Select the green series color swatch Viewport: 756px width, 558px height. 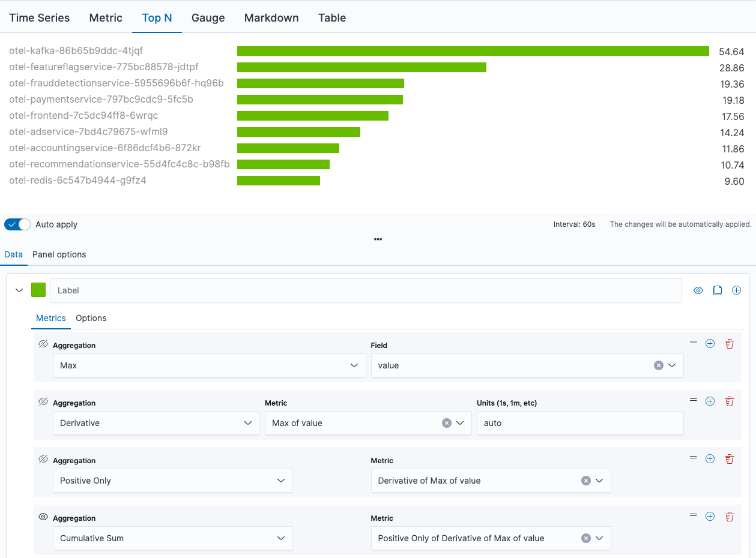tap(38, 290)
